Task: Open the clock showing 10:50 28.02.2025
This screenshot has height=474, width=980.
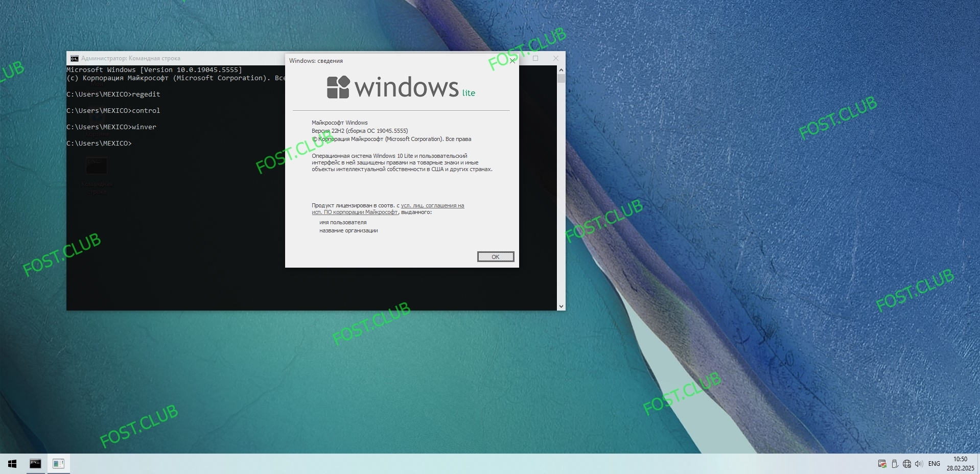Action: click(x=960, y=464)
